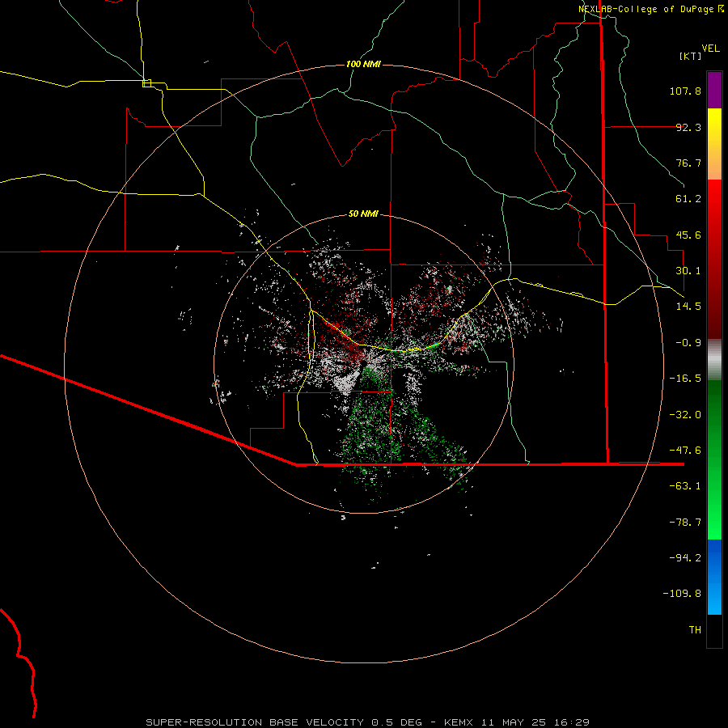Screen dimensions: 728x728
Task: Click the "100 NMI" range ring label
Action: coord(363,64)
